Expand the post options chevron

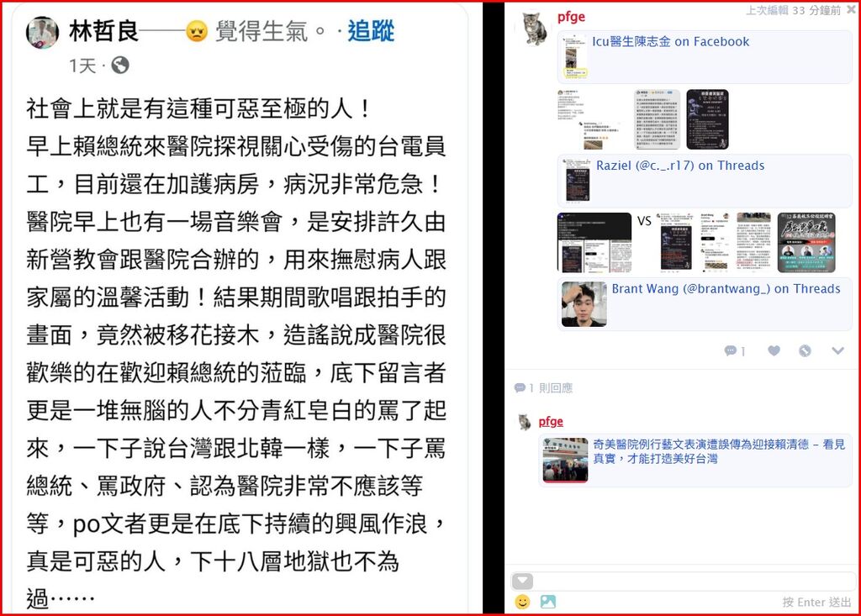(x=837, y=350)
